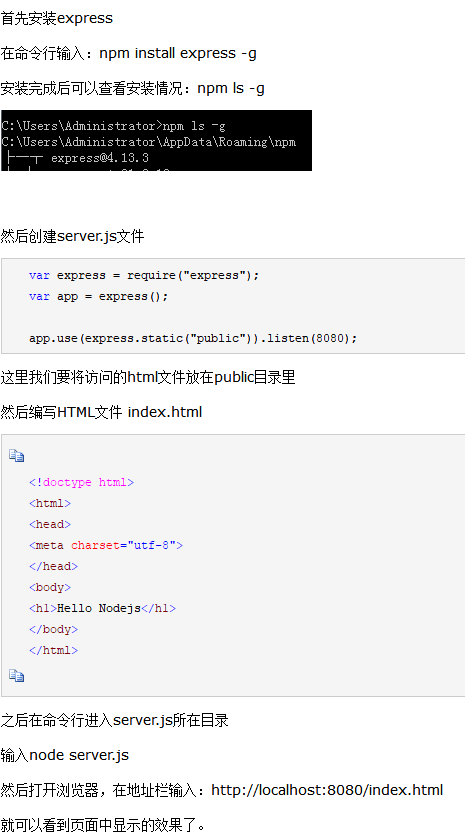Screen dimensions: 465x836
Task: Click the text '首先安装express'
Action: tap(57, 18)
